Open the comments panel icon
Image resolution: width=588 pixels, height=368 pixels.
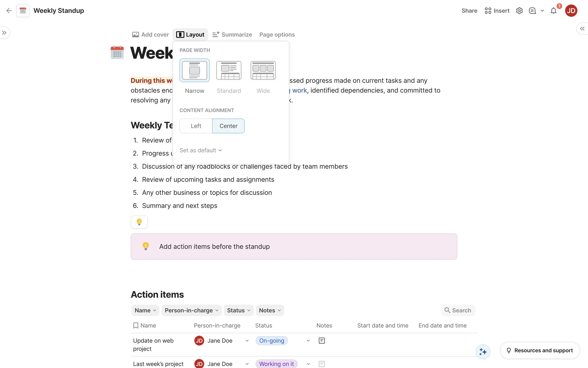(x=532, y=11)
